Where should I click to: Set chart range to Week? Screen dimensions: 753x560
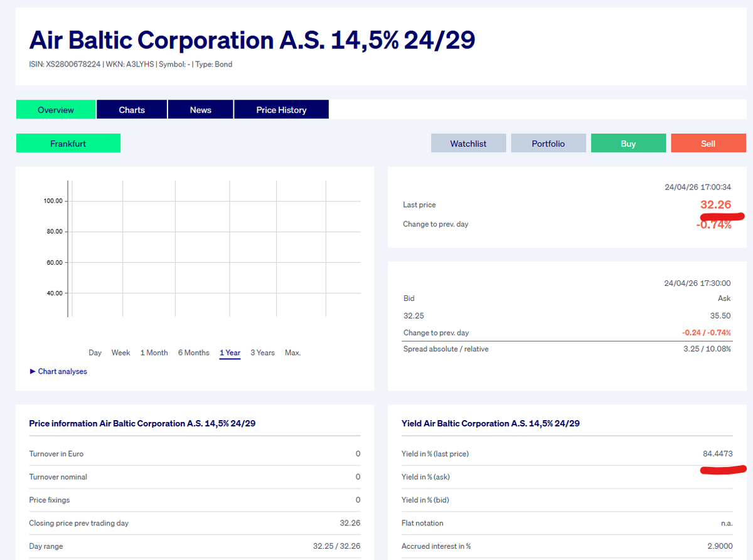121,353
